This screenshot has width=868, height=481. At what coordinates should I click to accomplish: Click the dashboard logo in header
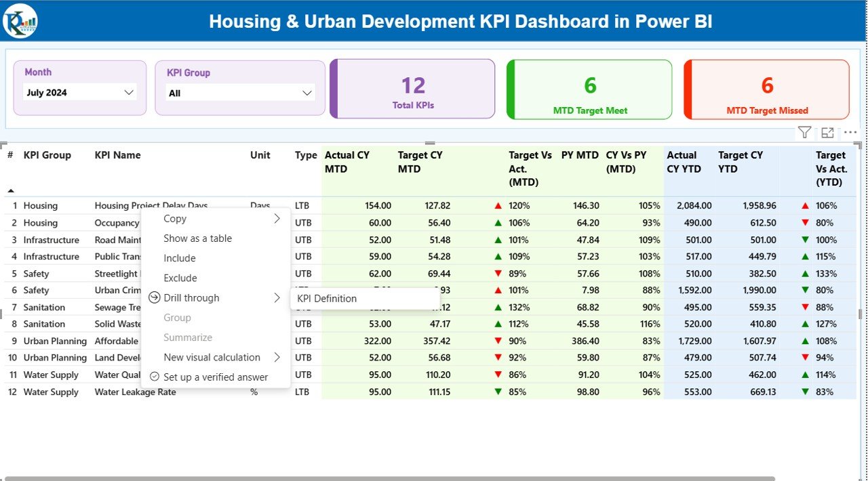coord(20,21)
